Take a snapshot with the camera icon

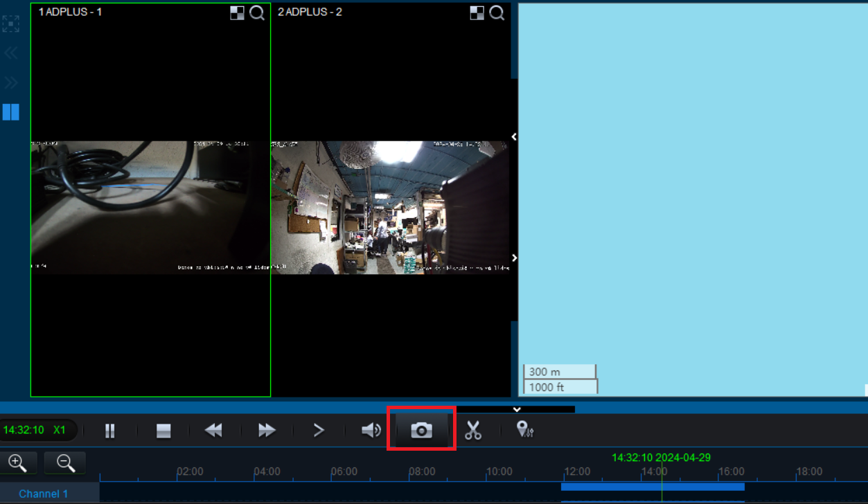pos(420,430)
